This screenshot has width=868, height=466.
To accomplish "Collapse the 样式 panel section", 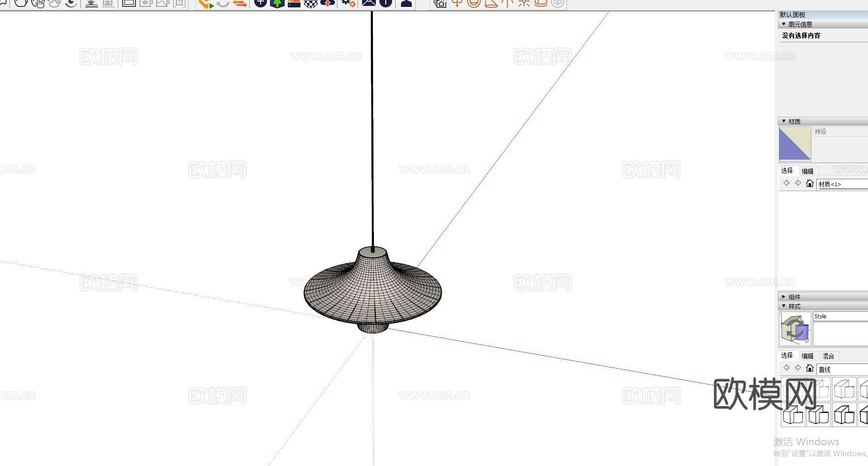I will coord(823,306).
